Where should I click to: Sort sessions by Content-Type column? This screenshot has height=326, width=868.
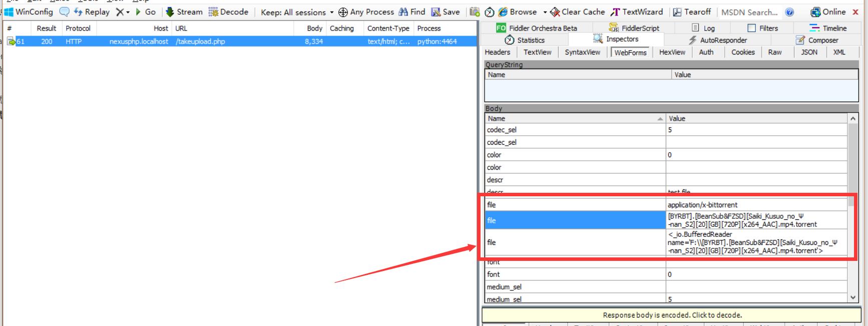[x=388, y=29]
